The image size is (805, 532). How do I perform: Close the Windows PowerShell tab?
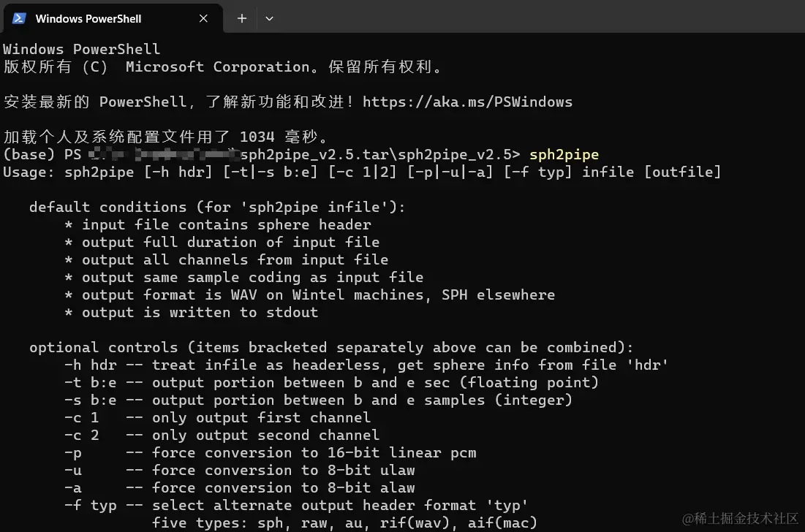[x=204, y=18]
